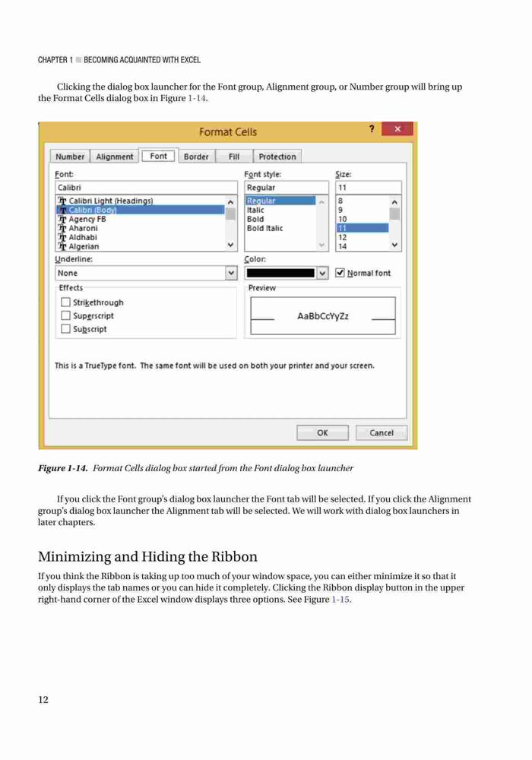
Task: Toggle the Normal font checkbox
Action: pyautogui.click(x=340, y=273)
